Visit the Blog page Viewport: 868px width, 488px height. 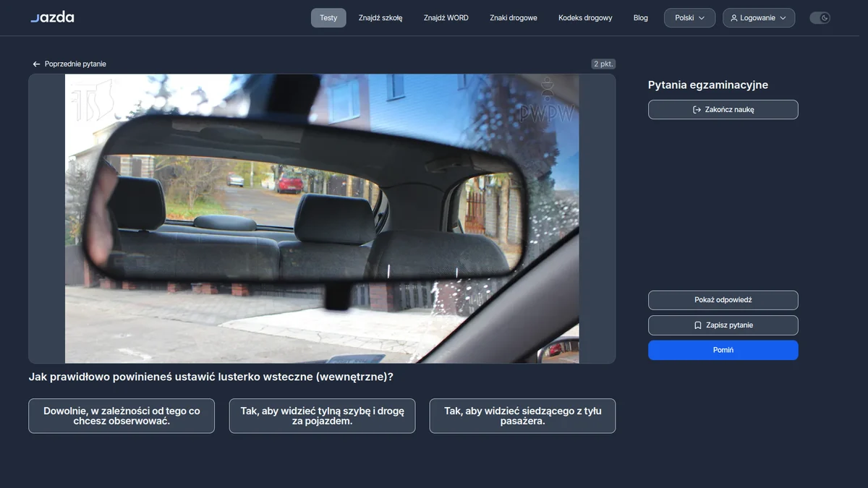tap(641, 18)
